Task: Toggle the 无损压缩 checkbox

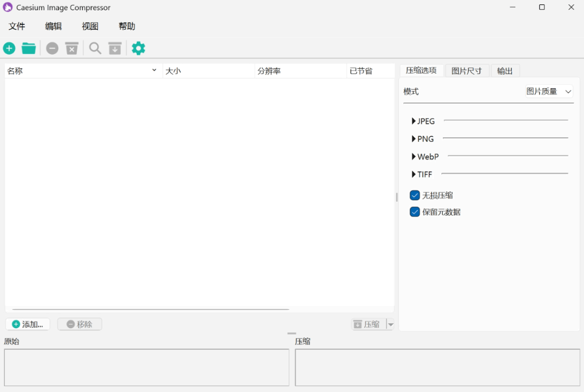Action: tap(415, 195)
